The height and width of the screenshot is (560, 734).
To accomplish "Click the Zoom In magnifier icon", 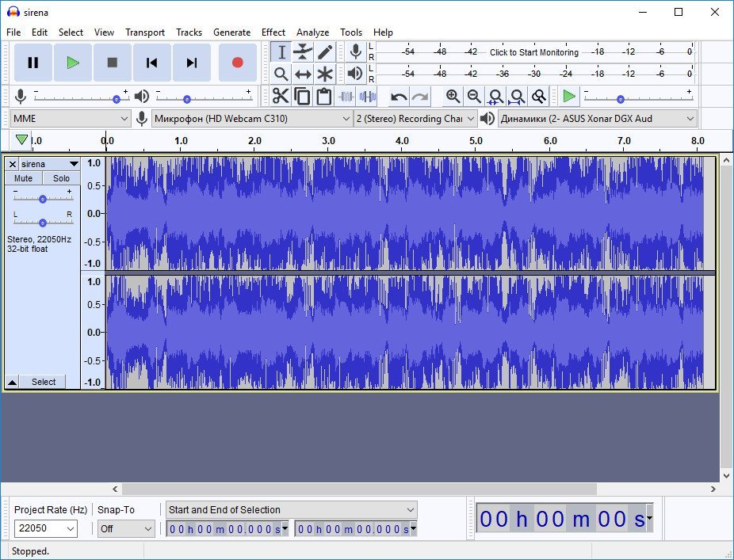I will 453,97.
